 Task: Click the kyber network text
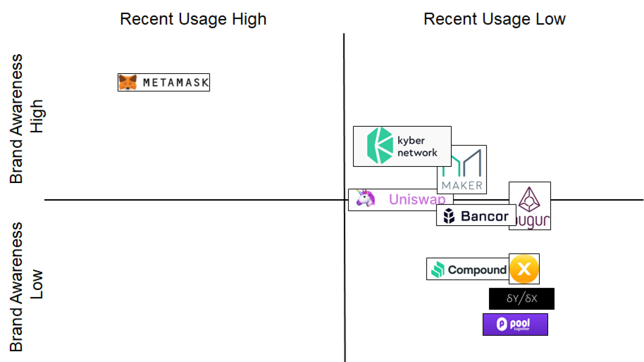[x=417, y=146]
